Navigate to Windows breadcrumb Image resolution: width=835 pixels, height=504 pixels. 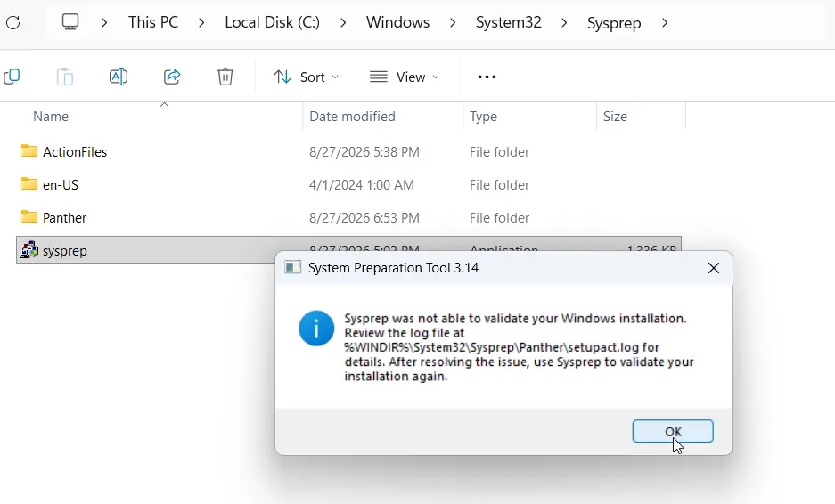pyautogui.click(x=397, y=22)
